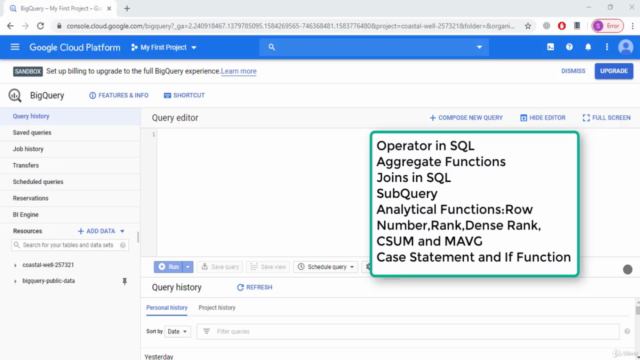This screenshot has width=640, height=360.
Task: Expand the top search bar dropdown arrow
Action: click(x=479, y=47)
